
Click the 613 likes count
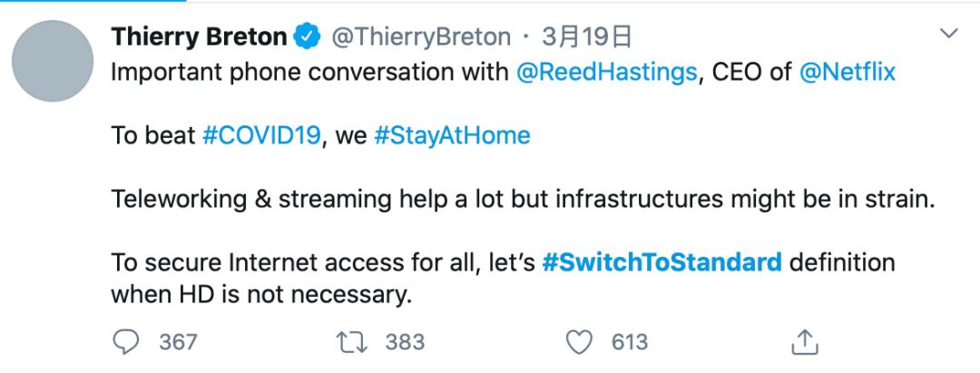pyautogui.click(x=629, y=342)
